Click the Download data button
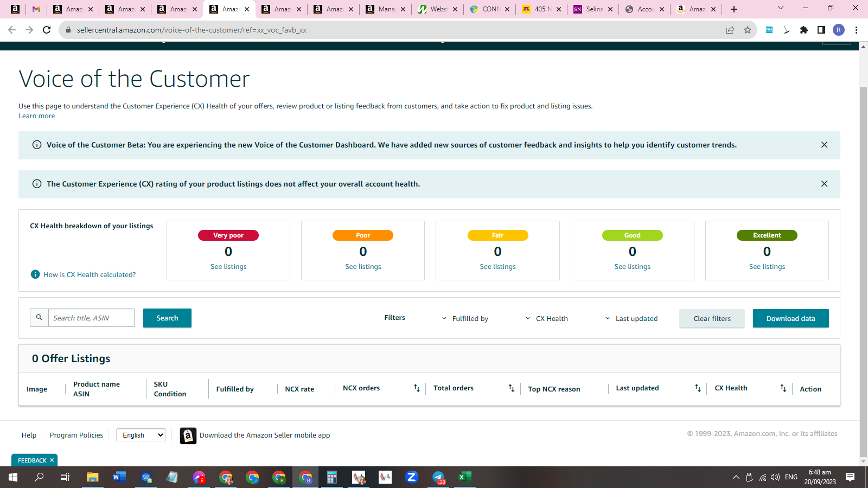The height and width of the screenshot is (488, 868). [790, 319]
